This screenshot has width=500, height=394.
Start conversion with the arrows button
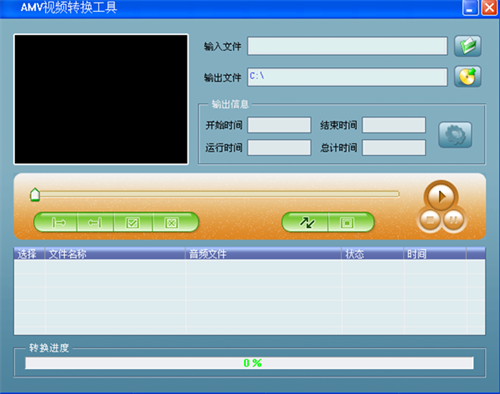tap(306, 222)
